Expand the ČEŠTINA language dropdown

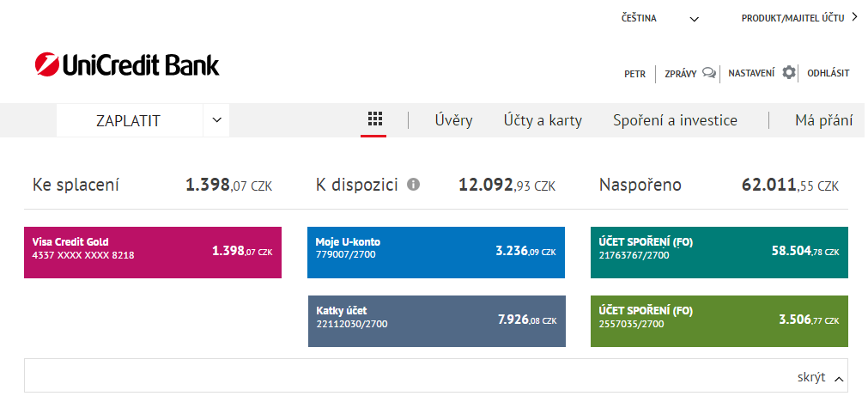click(695, 20)
